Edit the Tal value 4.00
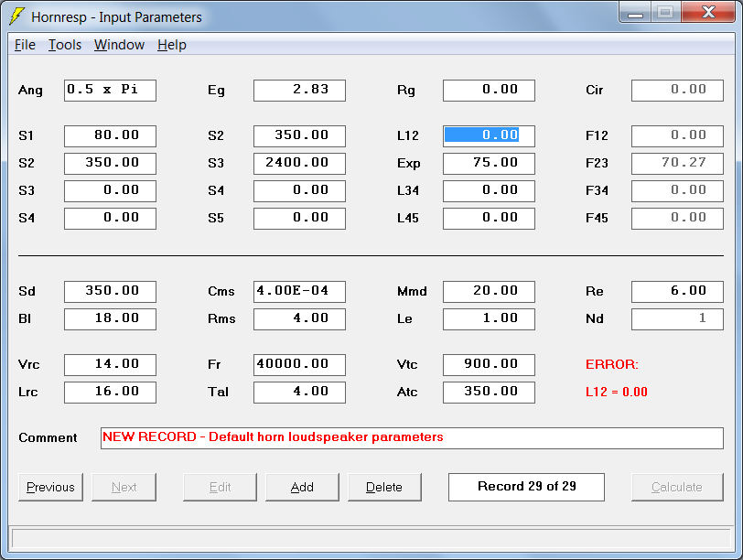The image size is (743, 560). (299, 393)
